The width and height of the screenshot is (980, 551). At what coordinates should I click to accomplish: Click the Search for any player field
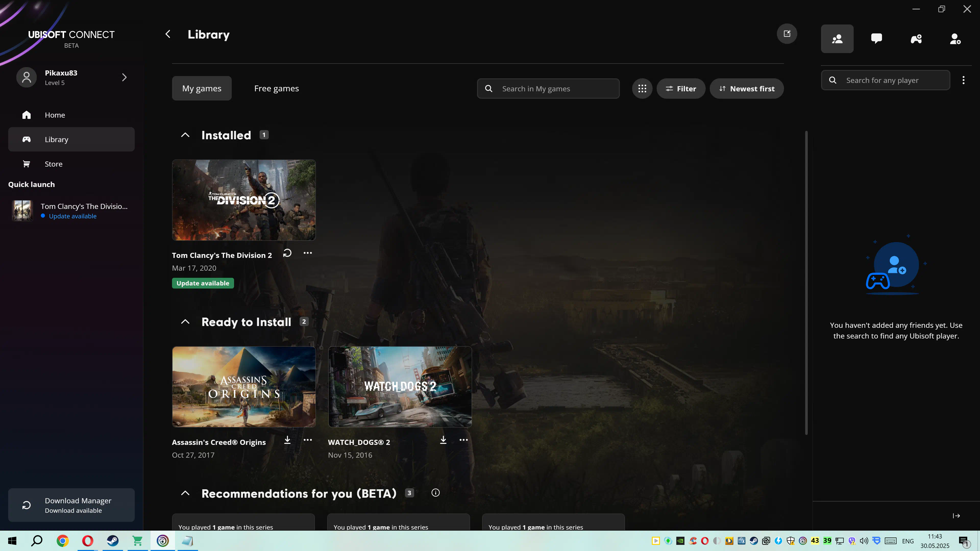pyautogui.click(x=886, y=80)
